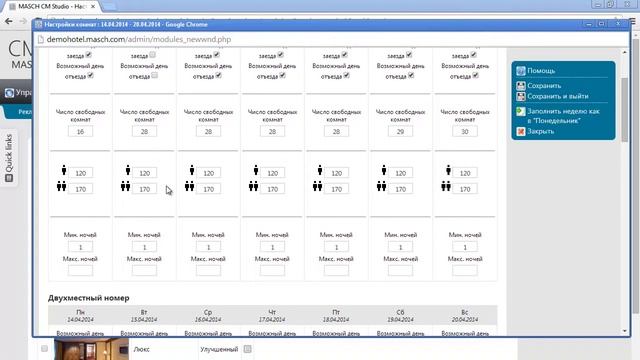The image size is (640, 360).
Task: Click Люкс room photo thumbnail
Action: [x=91, y=349]
